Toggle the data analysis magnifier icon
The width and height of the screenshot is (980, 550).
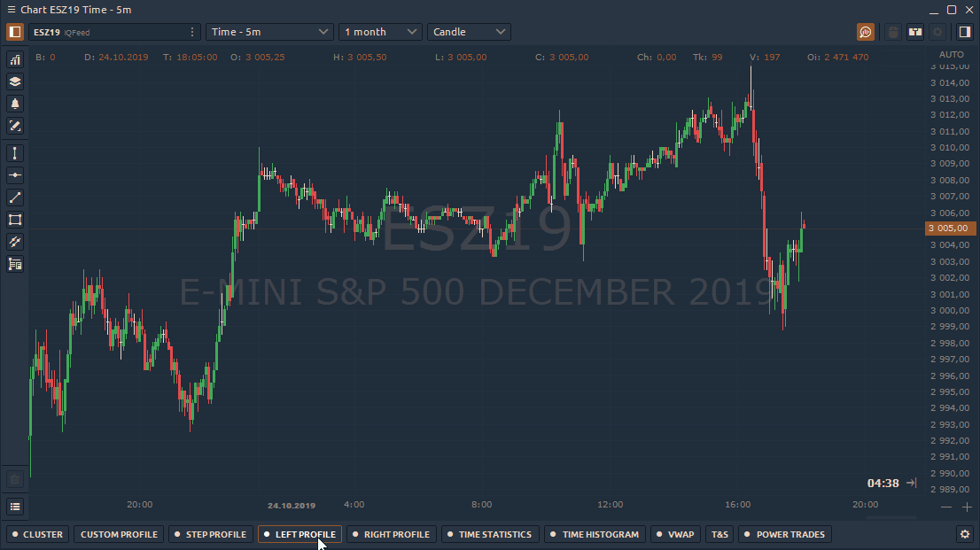866,32
